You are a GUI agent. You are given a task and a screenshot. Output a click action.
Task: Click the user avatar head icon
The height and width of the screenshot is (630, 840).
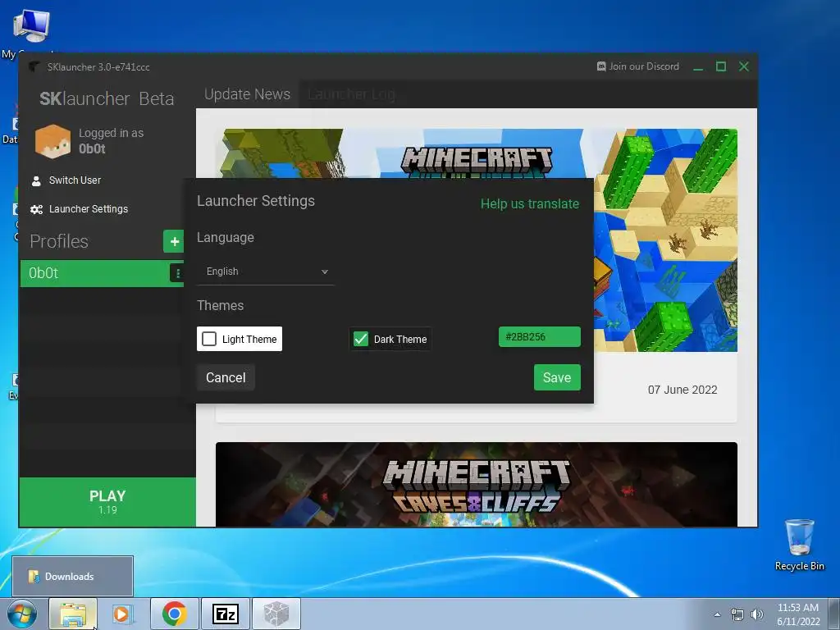(52, 141)
